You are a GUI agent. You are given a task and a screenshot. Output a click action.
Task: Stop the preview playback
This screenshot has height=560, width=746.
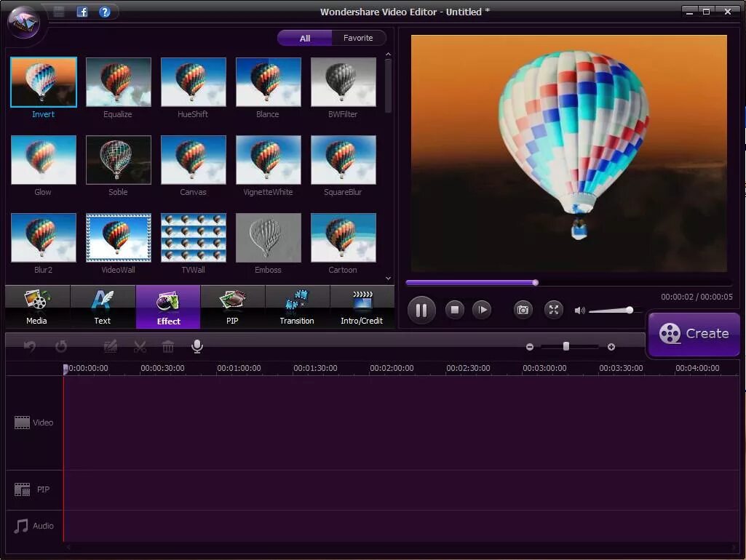click(454, 310)
